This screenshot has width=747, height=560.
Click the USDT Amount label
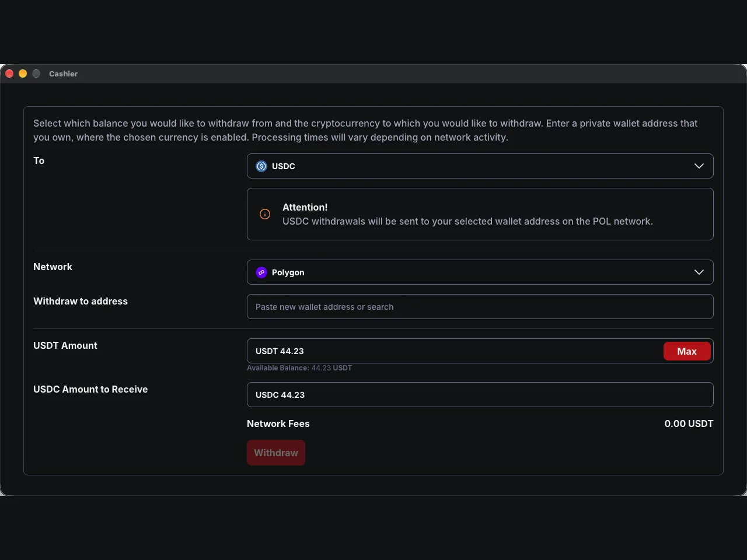tap(65, 345)
